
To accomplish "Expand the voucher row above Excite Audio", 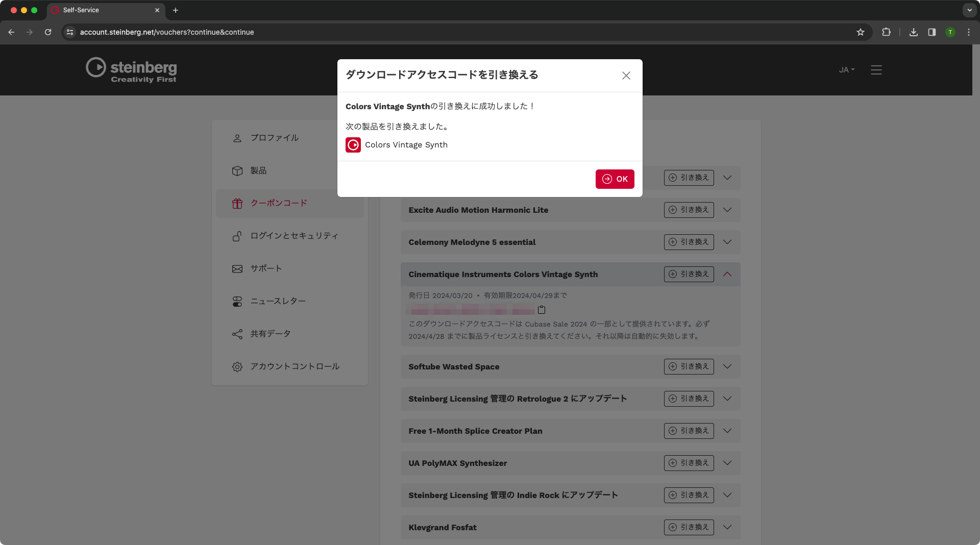I will (x=727, y=178).
